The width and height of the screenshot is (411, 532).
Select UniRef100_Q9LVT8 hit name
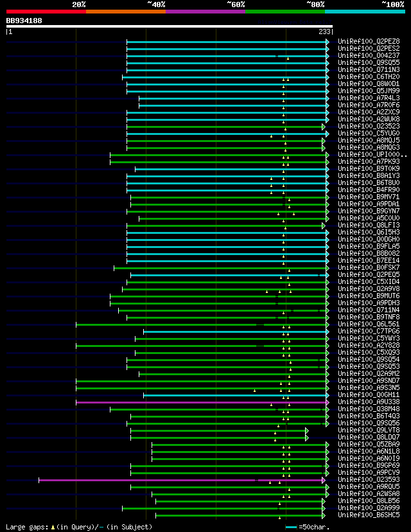pyautogui.click(x=369, y=430)
